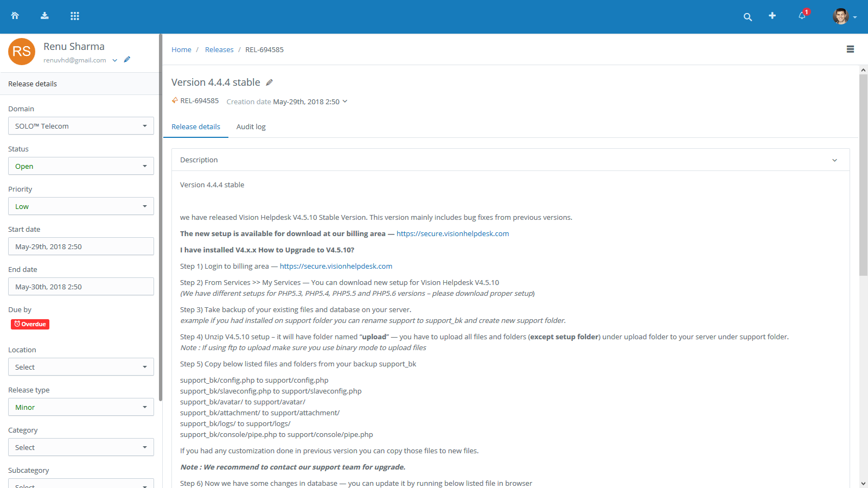Edit Renu Sharma's profile pencil icon
The height and width of the screenshot is (488, 868).
click(127, 60)
